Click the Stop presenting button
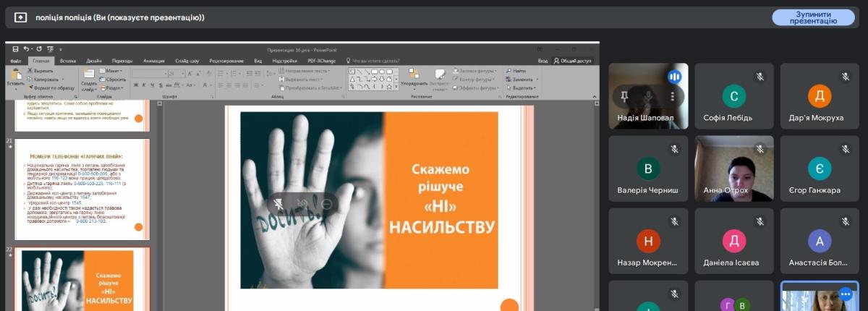This screenshot has width=868, height=311. [813, 17]
